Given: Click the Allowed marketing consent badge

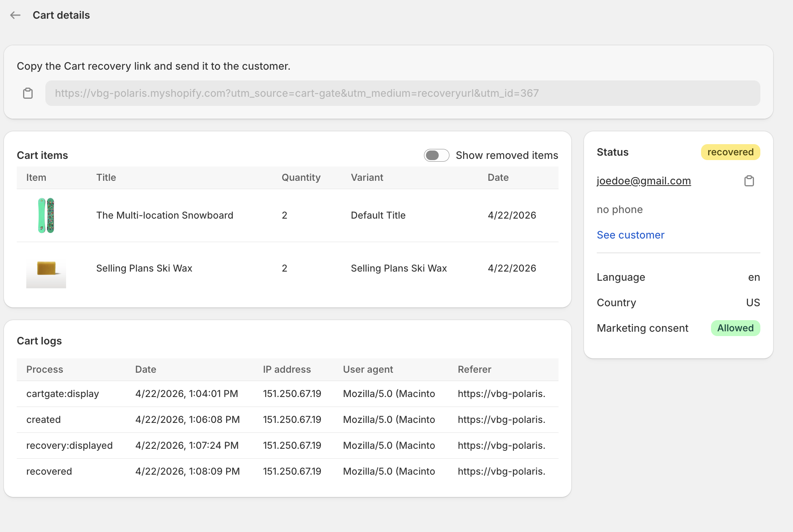Looking at the screenshot, I should (x=735, y=328).
